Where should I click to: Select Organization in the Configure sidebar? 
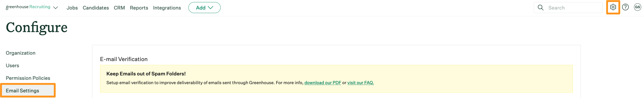click(21, 53)
